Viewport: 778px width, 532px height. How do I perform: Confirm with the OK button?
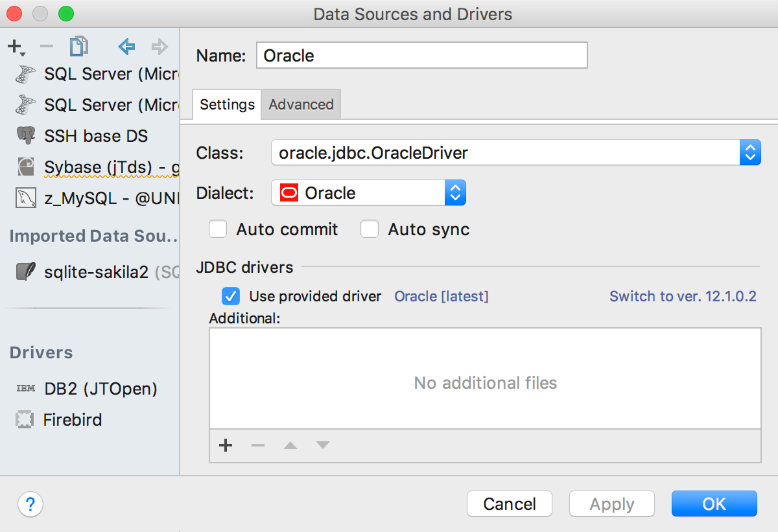tap(714, 504)
